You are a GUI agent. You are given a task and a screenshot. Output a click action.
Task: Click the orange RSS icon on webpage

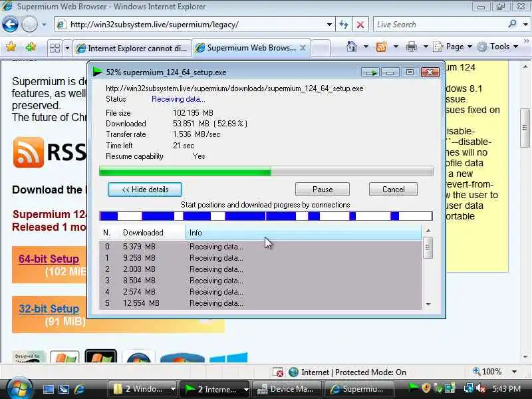29,152
